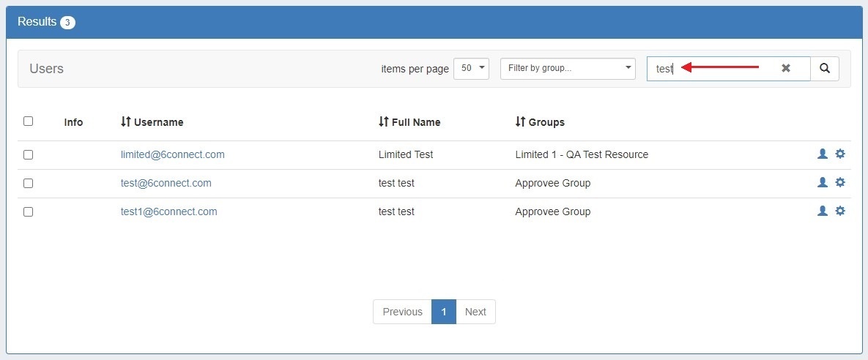
Task: Open the test1@6connect.com username link
Action: pyautogui.click(x=168, y=211)
